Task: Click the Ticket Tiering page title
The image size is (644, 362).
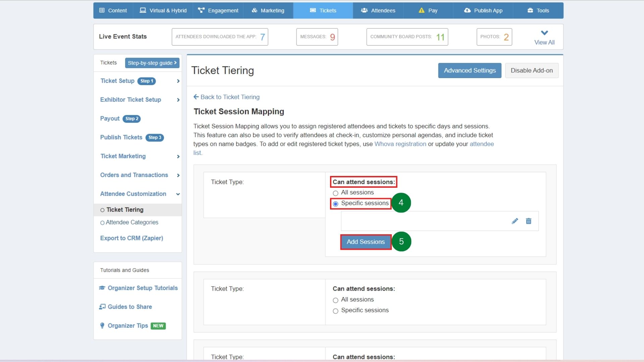Action: (222, 70)
